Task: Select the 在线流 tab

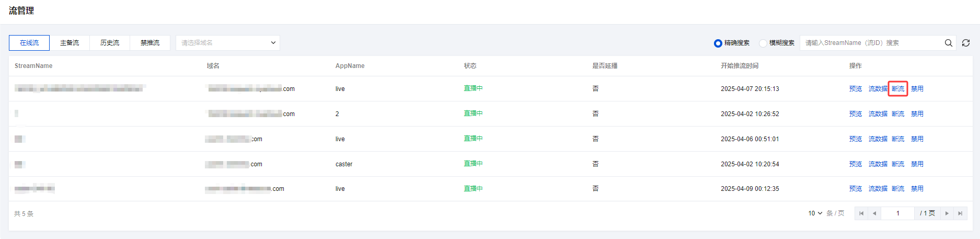Action: (29, 43)
